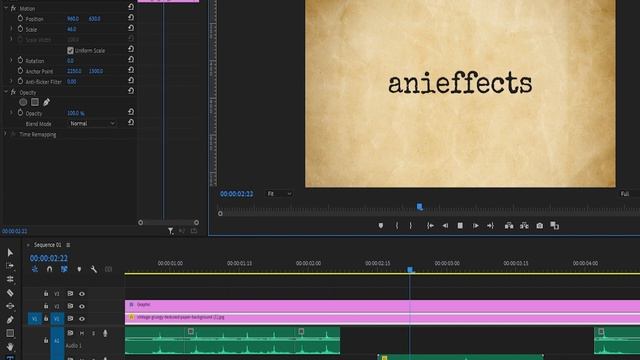640x360 pixels.
Task: Go to Out point in program monitor
Action: pos(490,225)
